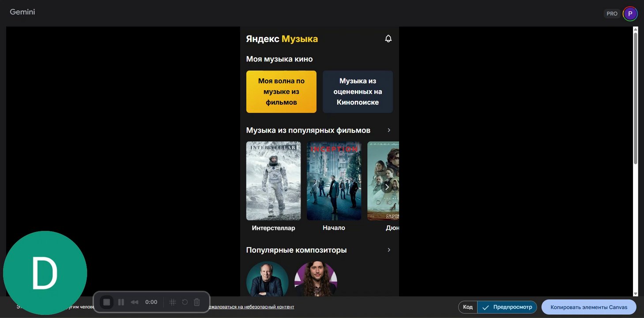This screenshot has height=318, width=644.
Task: Click Копировать элементы Canvas button
Action: pos(589,307)
